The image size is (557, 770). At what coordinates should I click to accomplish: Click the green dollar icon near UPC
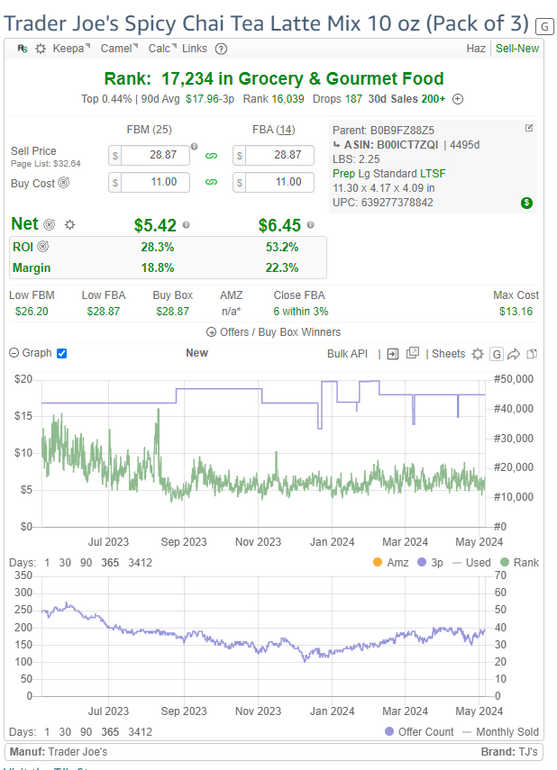point(527,202)
